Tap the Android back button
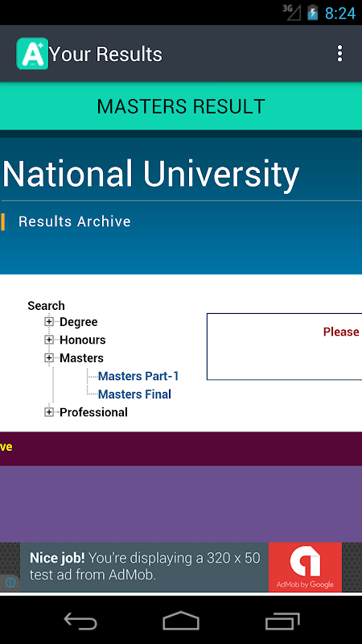The height and width of the screenshot is (644, 362). pos(80,620)
